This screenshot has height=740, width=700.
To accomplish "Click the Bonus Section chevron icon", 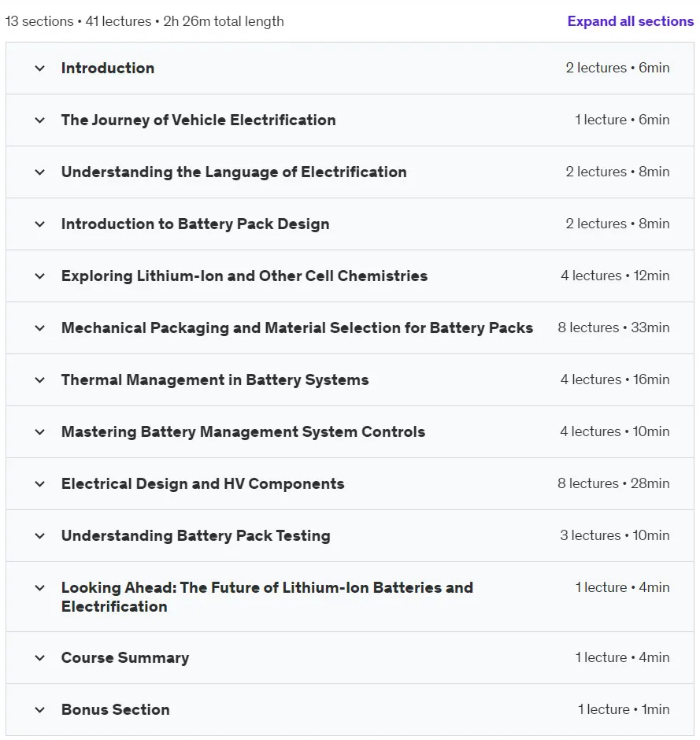I will click(40, 709).
